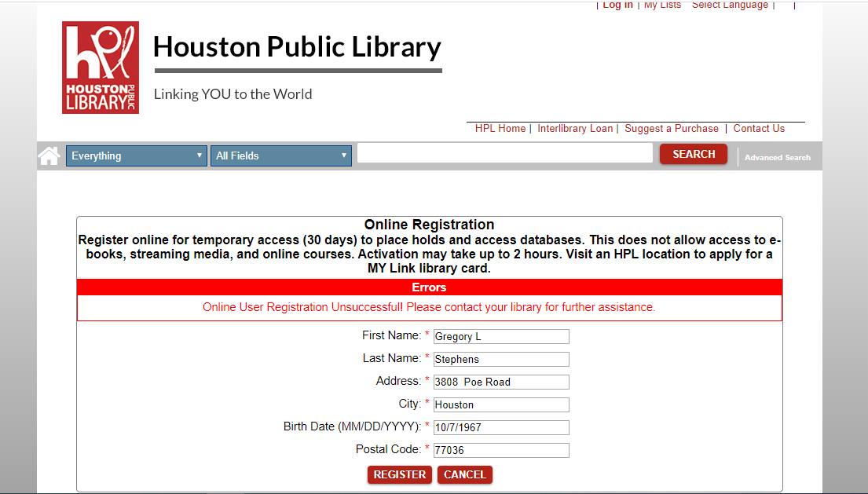Viewport: 868px width, 494px height.
Task: Click the Log In link
Action: [617, 5]
